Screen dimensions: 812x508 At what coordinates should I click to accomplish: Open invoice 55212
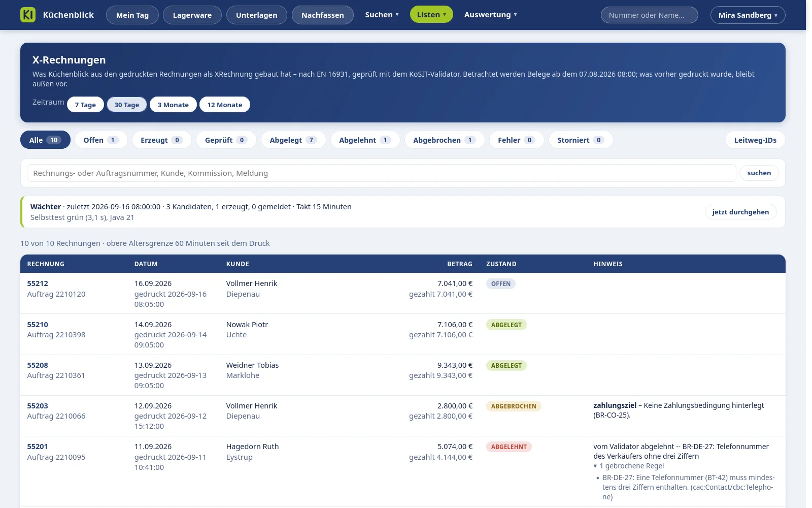tap(38, 283)
